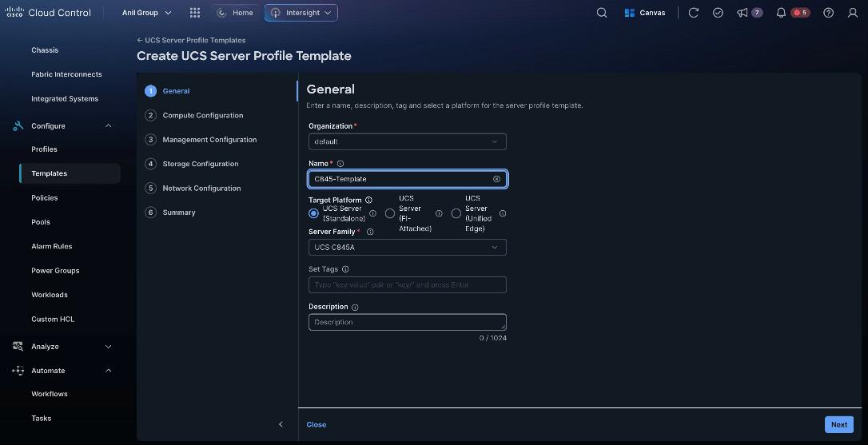Go to Management Configuration step
868x445 pixels.
(x=209, y=140)
